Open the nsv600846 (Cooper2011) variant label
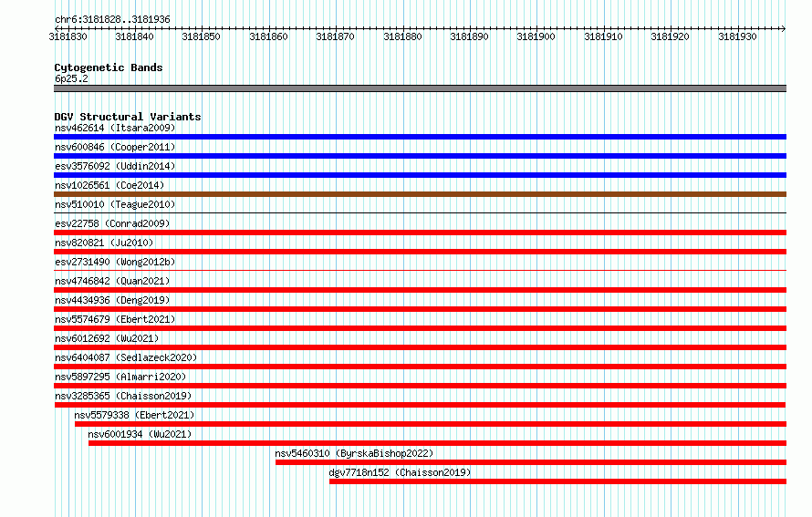Image resolution: width=812 pixels, height=517 pixels. pyautogui.click(x=115, y=147)
